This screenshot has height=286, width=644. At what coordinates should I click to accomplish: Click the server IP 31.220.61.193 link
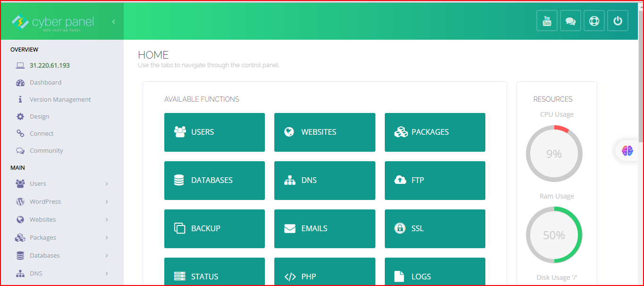pos(49,65)
